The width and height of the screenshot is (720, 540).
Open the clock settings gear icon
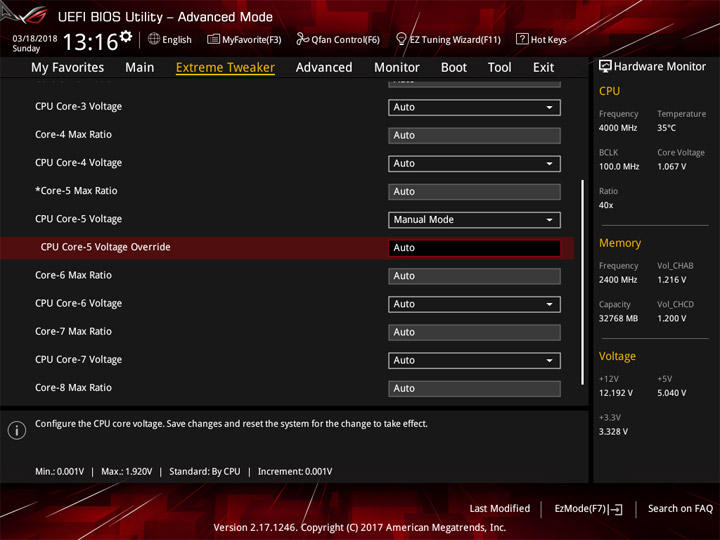click(126, 37)
